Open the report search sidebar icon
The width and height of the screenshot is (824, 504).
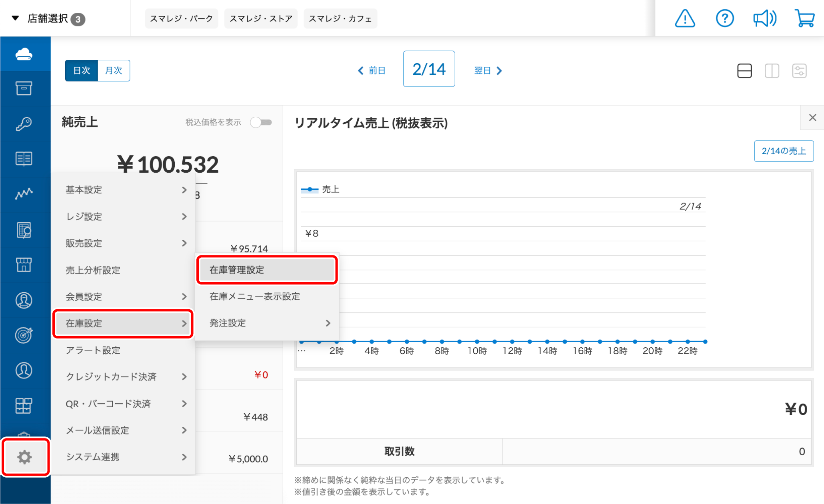click(24, 230)
